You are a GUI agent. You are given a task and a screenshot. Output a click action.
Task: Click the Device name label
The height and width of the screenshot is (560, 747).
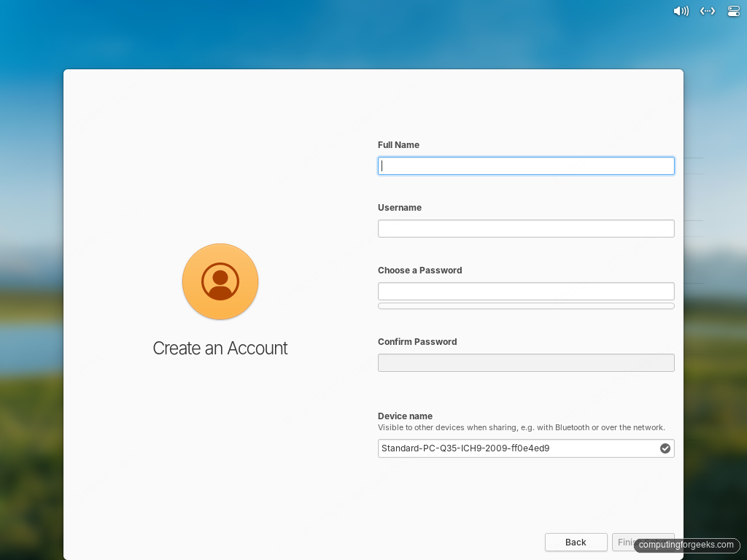405,416
